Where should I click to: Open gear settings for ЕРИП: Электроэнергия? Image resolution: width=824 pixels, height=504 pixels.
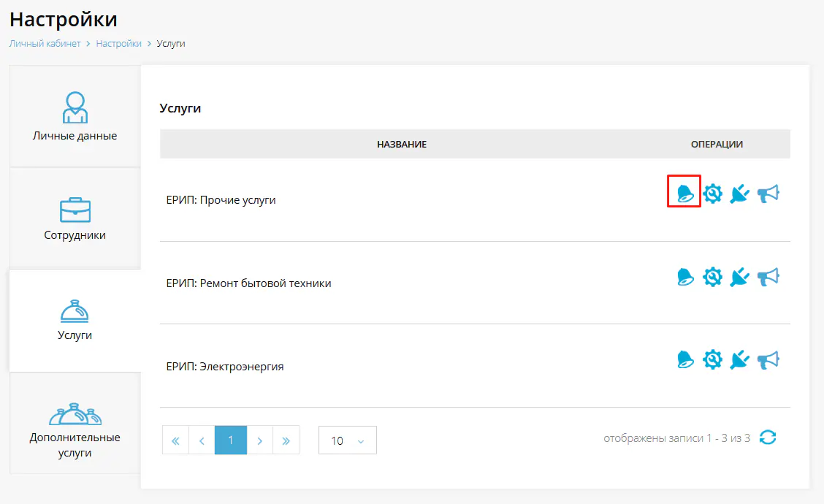(712, 359)
